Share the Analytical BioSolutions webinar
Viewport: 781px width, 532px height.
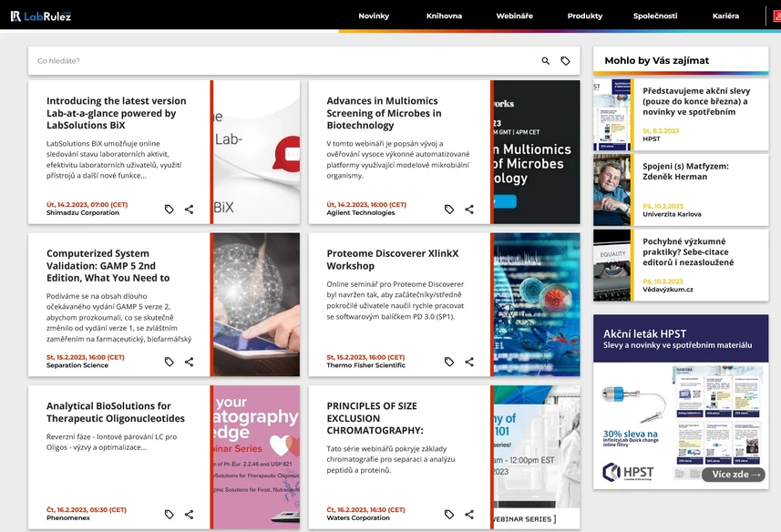(189, 515)
